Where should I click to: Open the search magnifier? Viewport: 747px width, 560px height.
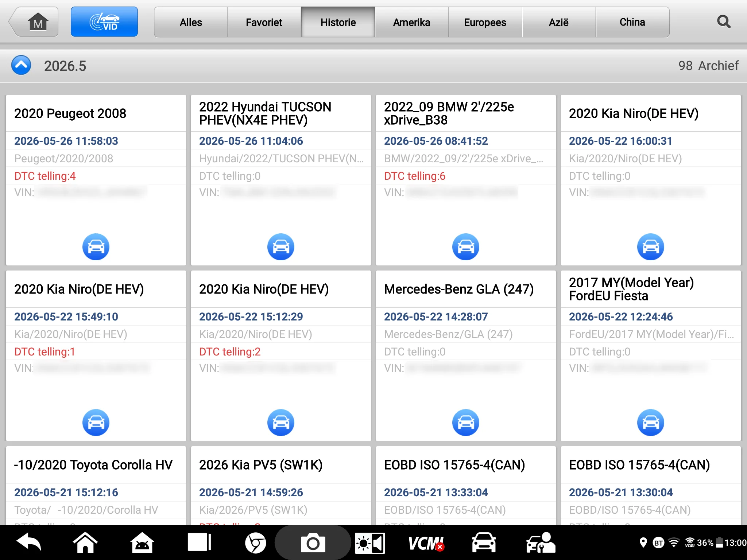pos(724,22)
